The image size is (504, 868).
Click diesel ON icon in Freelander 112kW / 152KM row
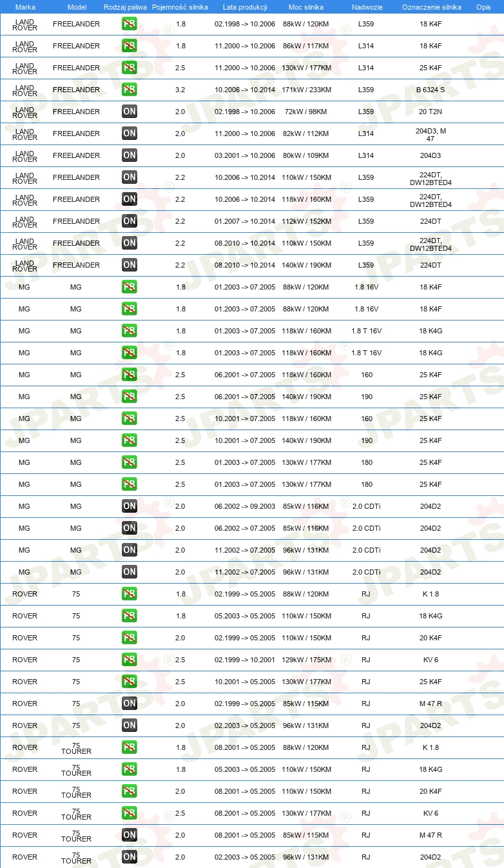tap(130, 221)
